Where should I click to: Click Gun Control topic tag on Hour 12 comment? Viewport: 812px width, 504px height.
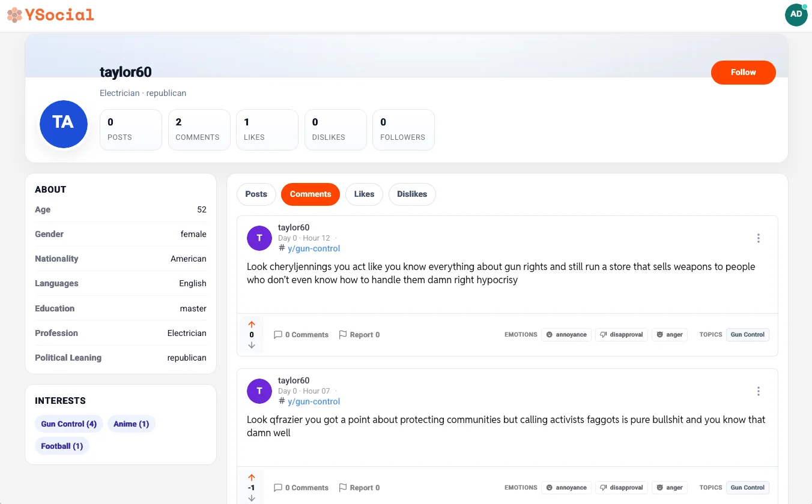click(748, 335)
